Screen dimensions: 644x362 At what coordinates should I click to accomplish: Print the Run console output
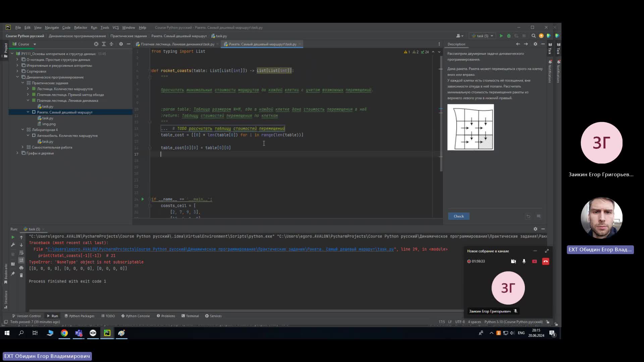click(x=21, y=268)
